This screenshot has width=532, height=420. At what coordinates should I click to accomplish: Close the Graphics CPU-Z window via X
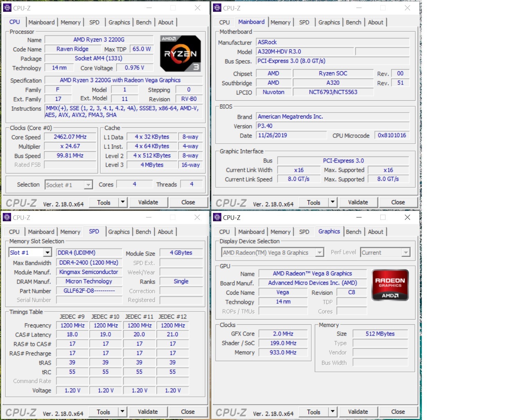(x=407, y=217)
